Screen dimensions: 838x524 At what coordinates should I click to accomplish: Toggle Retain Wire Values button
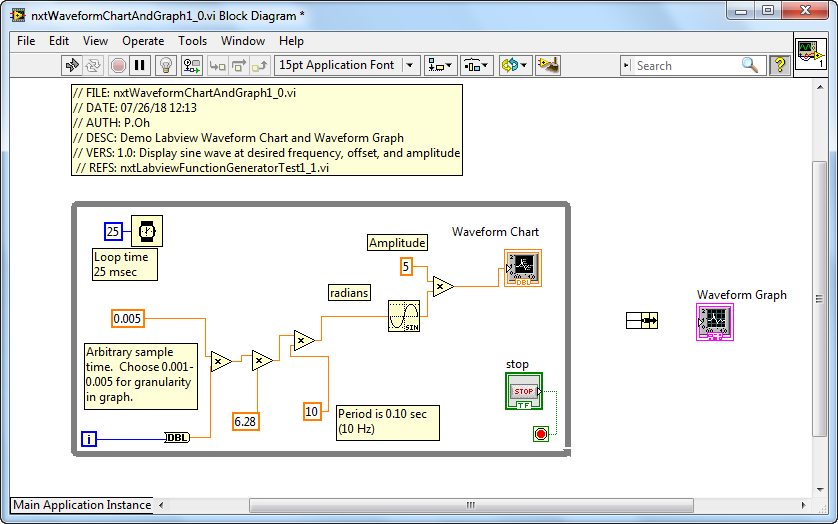click(191, 66)
